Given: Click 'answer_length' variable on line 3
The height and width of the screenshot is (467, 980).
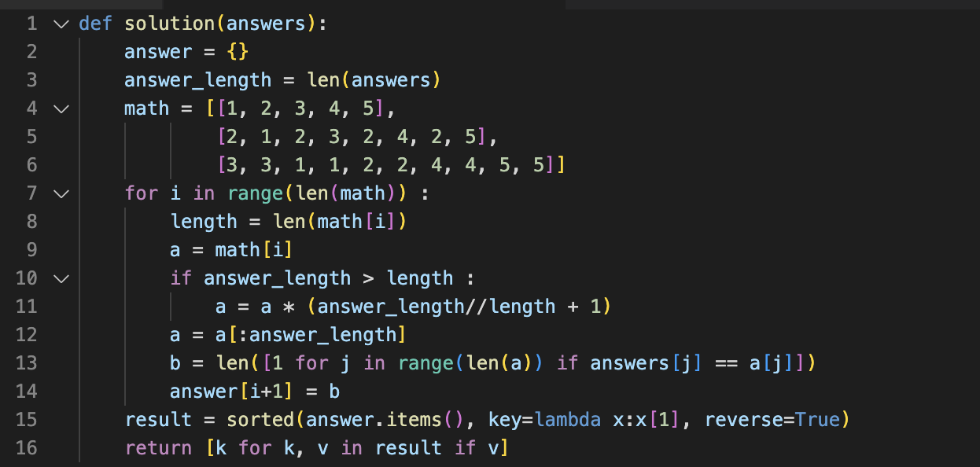Looking at the screenshot, I should click(x=198, y=80).
